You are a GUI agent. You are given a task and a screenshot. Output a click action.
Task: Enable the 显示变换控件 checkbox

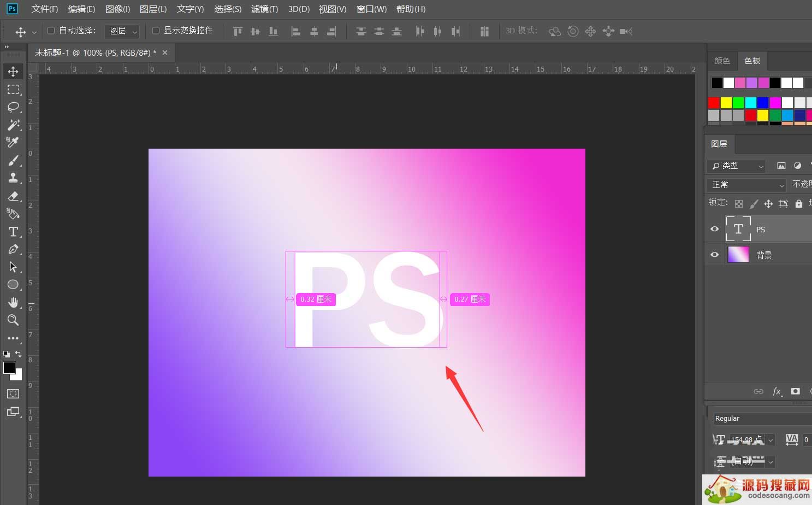point(156,31)
